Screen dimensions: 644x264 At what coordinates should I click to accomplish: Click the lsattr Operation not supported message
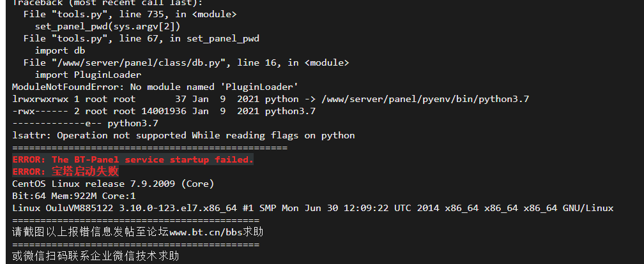click(x=183, y=135)
